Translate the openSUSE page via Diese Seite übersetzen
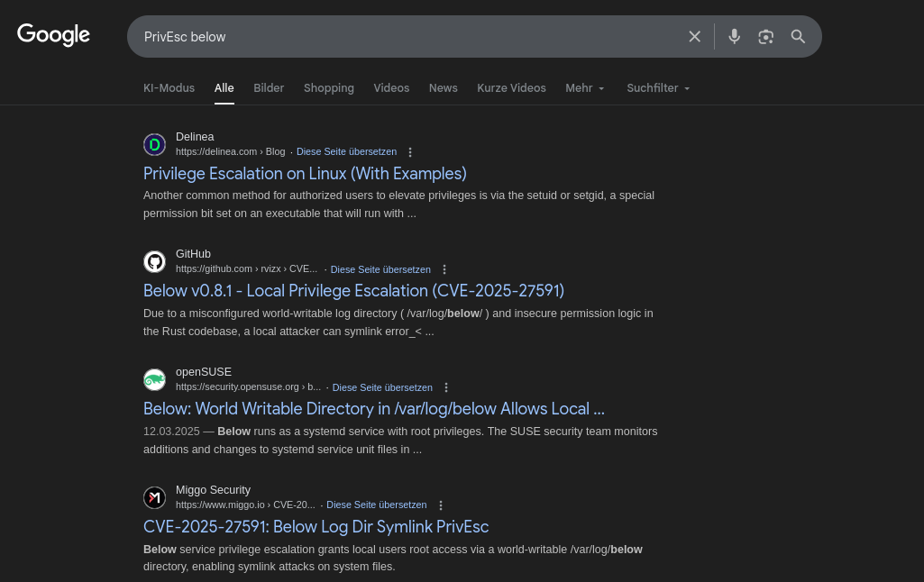The image size is (924, 582). pyautogui.click(x=382, y=387)
